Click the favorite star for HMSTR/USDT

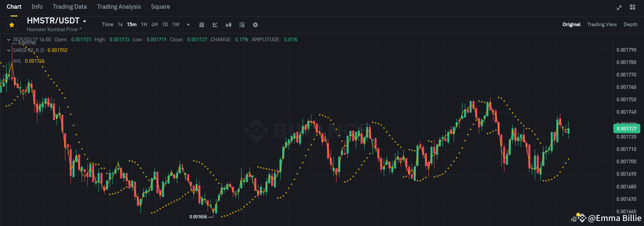[x=11, y=24]
